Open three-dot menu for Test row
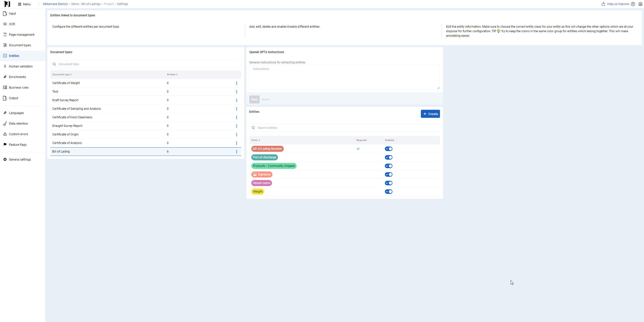 coord(236,92)
